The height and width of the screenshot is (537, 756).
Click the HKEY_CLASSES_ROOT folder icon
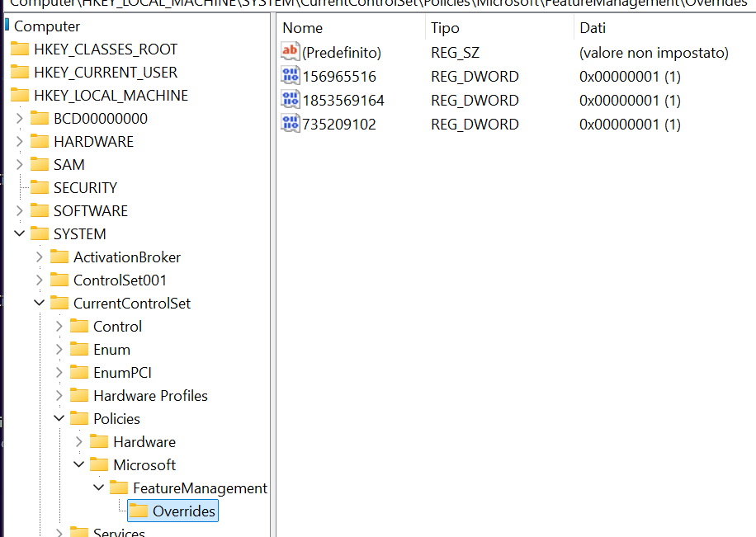click(20, 49)
